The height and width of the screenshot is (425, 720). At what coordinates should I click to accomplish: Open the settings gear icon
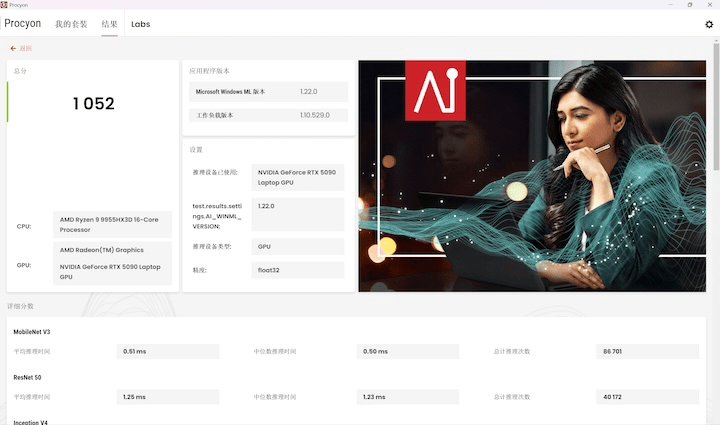pyautogui.click(x=709, y=24)
